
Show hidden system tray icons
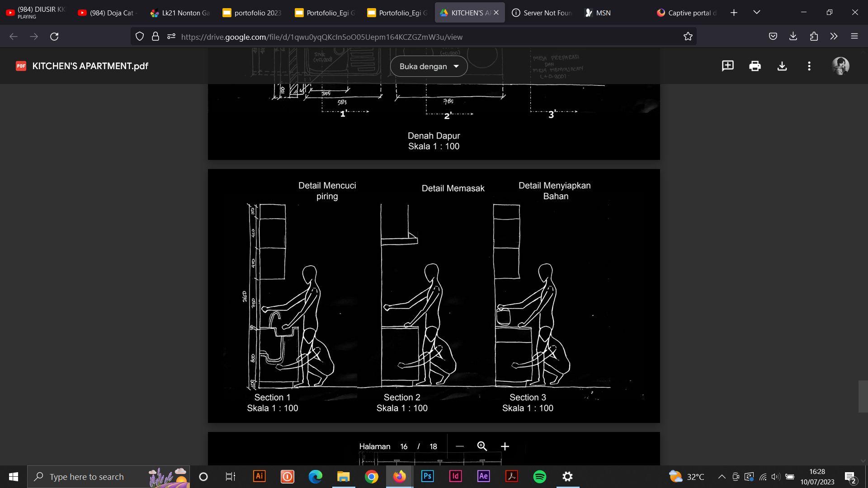(722, 477)
